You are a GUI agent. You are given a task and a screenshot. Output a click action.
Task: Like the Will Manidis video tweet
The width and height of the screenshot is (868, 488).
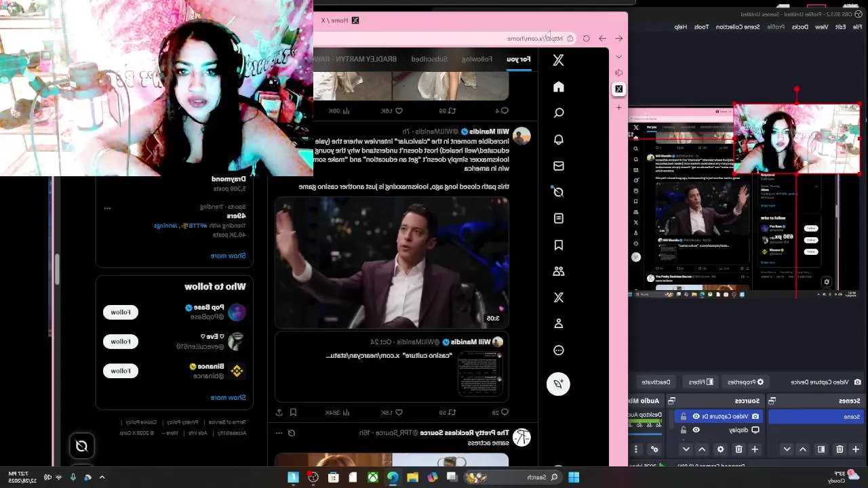398,412
